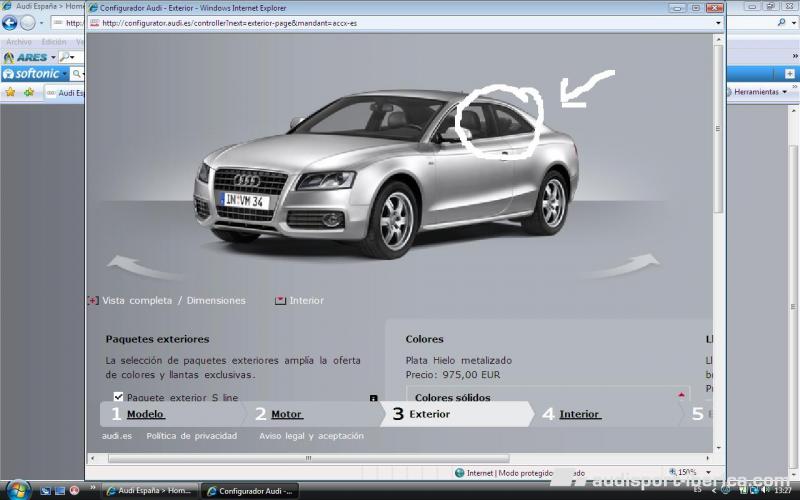Open the audi.es footer link

click(x=117, y=436)
